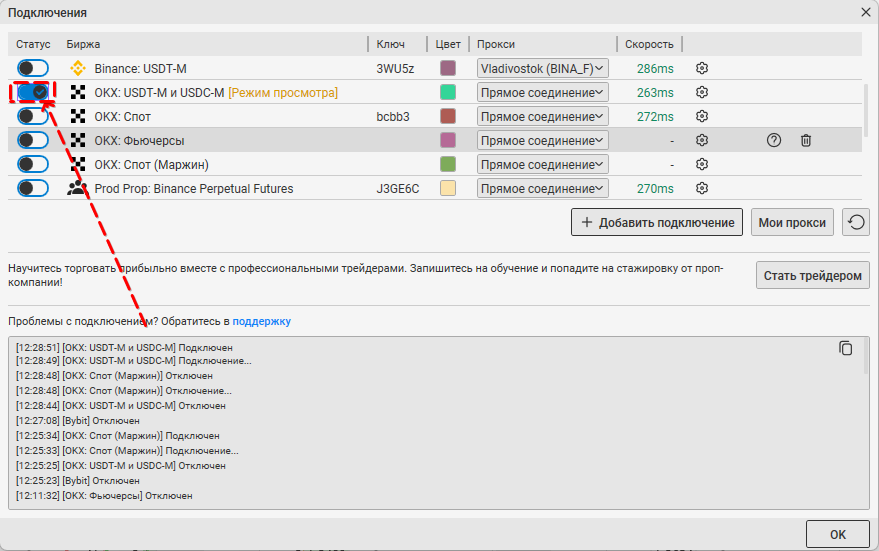Open settings gear for Binance: USDT-M connection

point(702,68)
